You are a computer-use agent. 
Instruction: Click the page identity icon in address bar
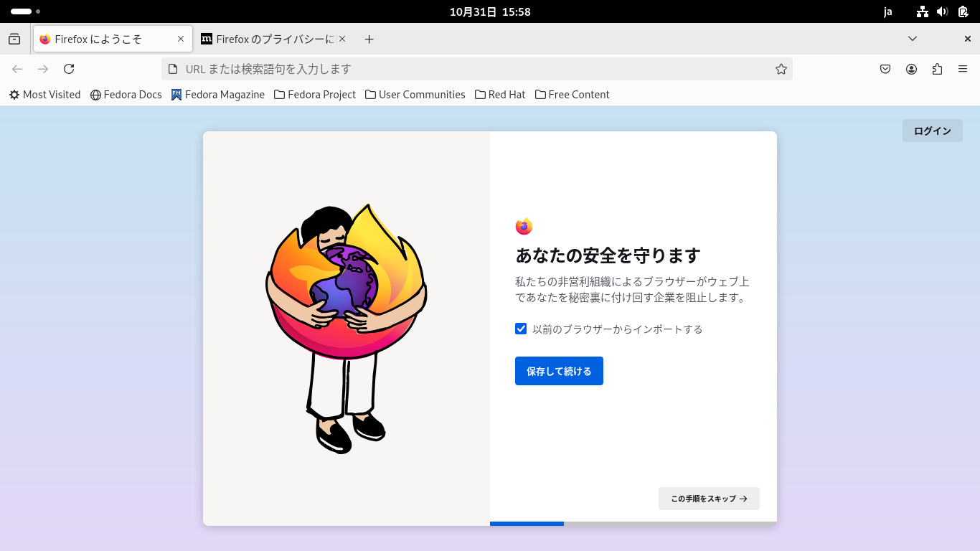(172, 69)
